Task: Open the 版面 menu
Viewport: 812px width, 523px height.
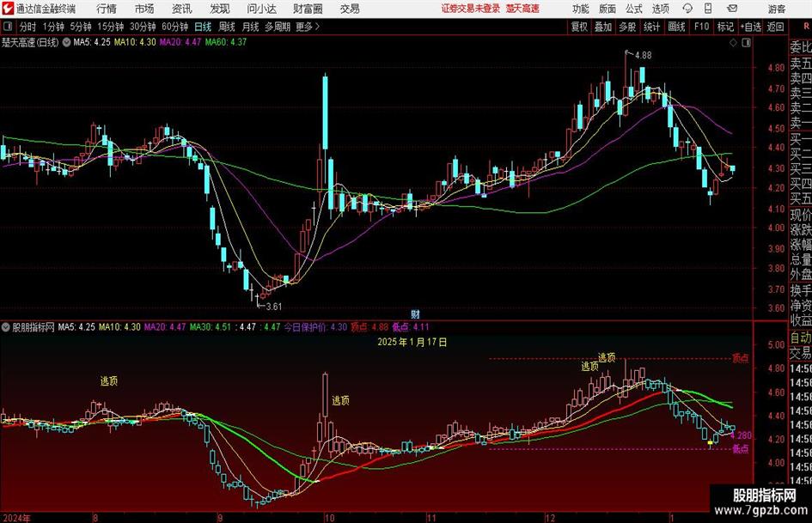Action: [x=607, y=9]
